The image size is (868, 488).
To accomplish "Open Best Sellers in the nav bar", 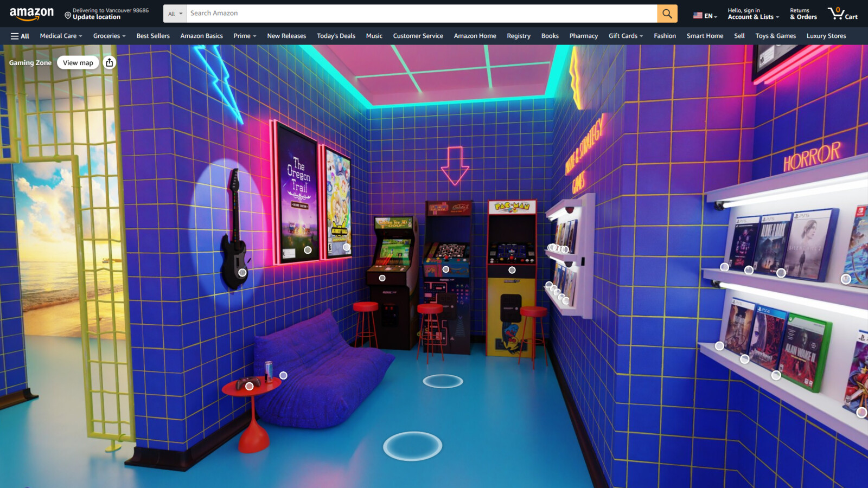I will pyautogui.click(x=153, y=36).
